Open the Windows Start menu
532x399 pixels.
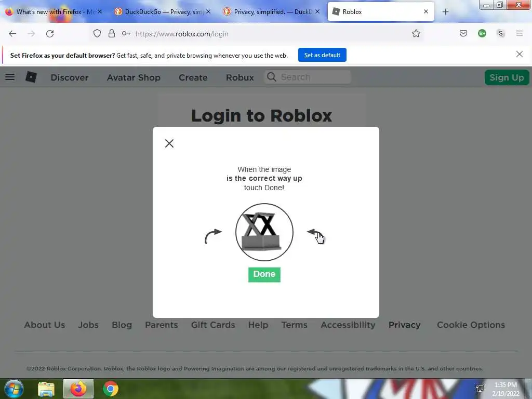coord(14,389)
